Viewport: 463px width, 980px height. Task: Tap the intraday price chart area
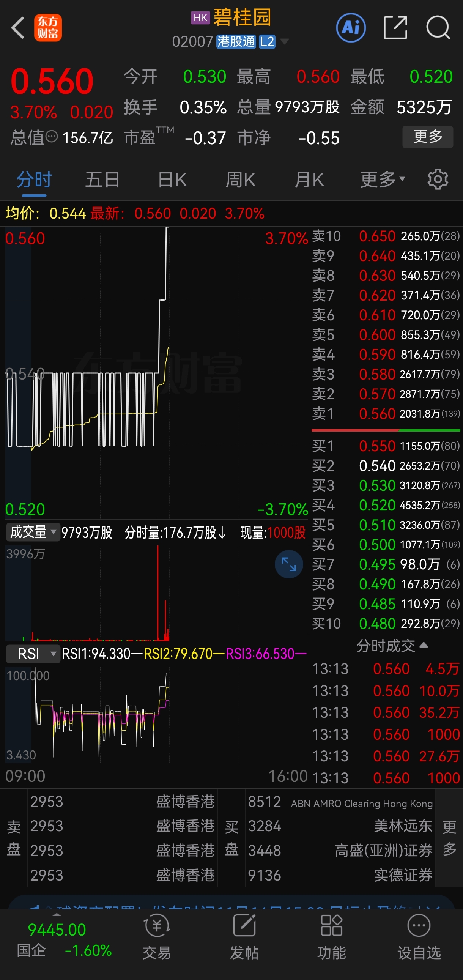156,373
